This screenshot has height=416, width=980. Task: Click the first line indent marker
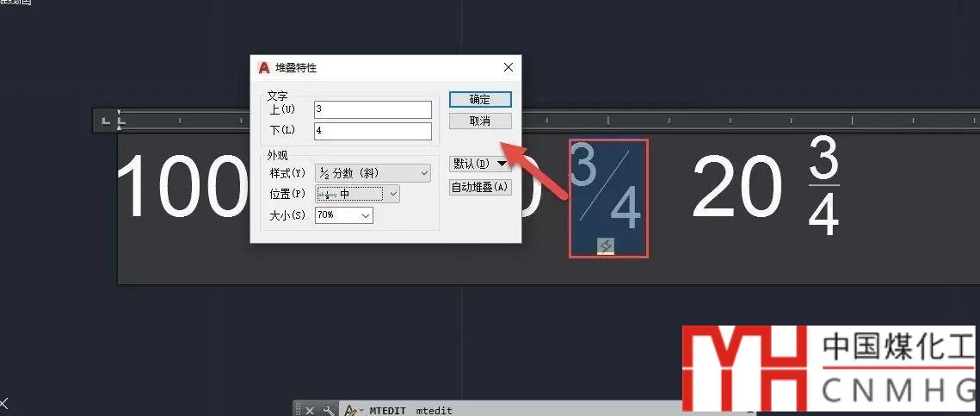coord(120,115)
